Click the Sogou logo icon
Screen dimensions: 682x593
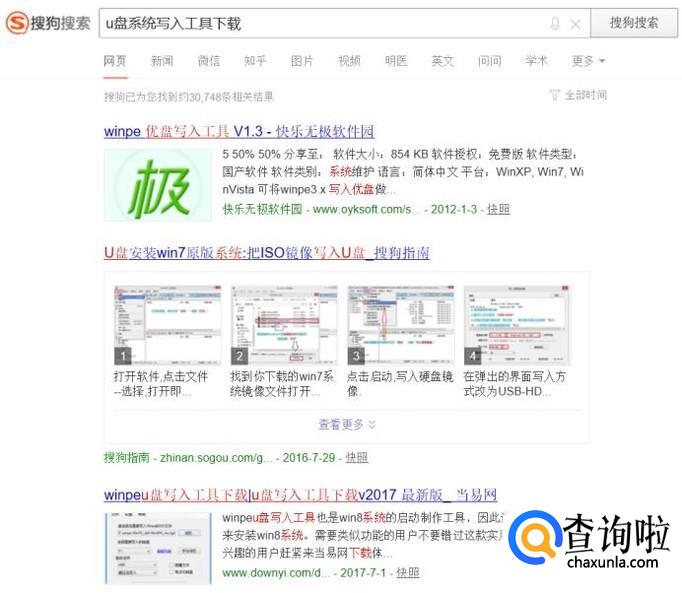[17, 23]
